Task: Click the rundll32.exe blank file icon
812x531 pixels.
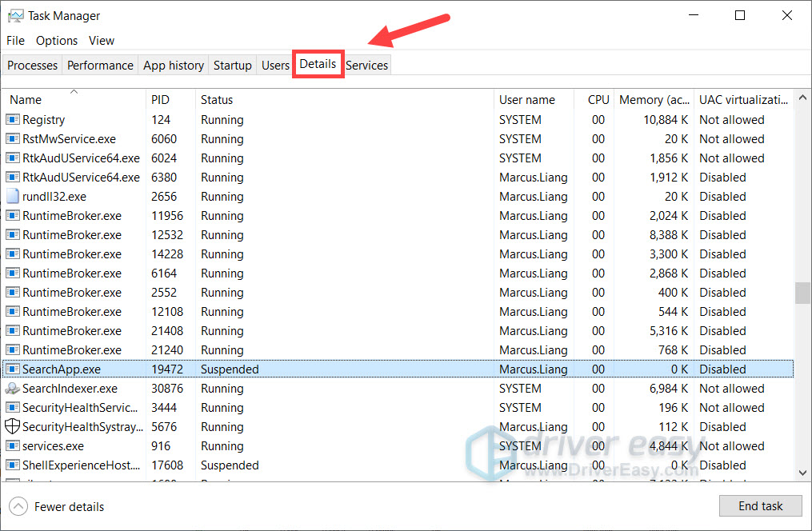Action: coord(13,197)
